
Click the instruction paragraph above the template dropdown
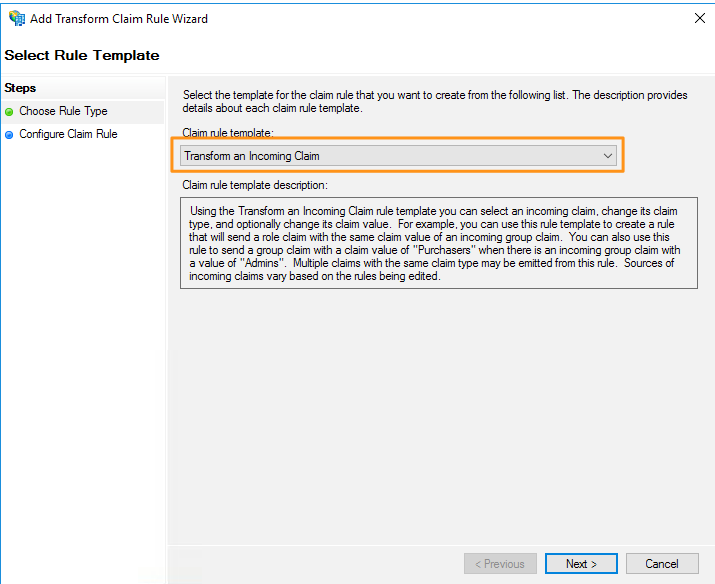pos(435,102)
